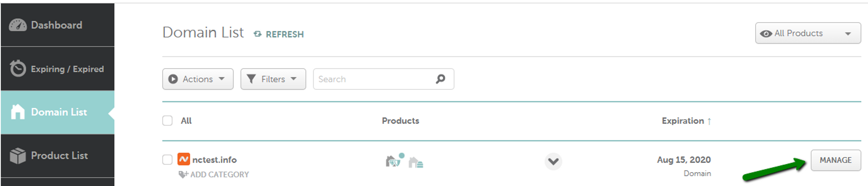
Task: Click the nctest.info orange Namecheap logo
Action: tap(184, 160)
